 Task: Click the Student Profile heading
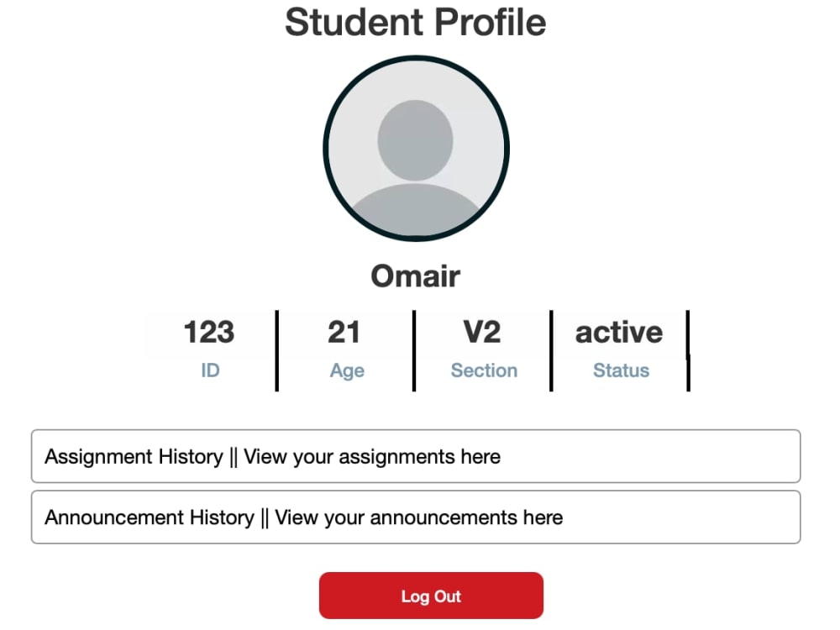[416, 23]
